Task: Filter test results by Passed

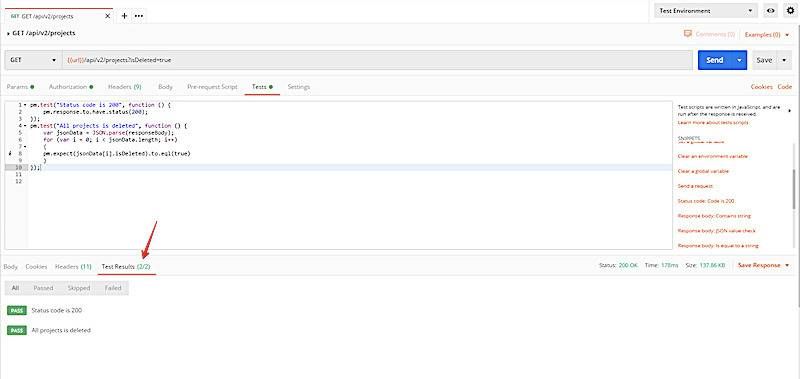Action: click(x=43, y=288)
